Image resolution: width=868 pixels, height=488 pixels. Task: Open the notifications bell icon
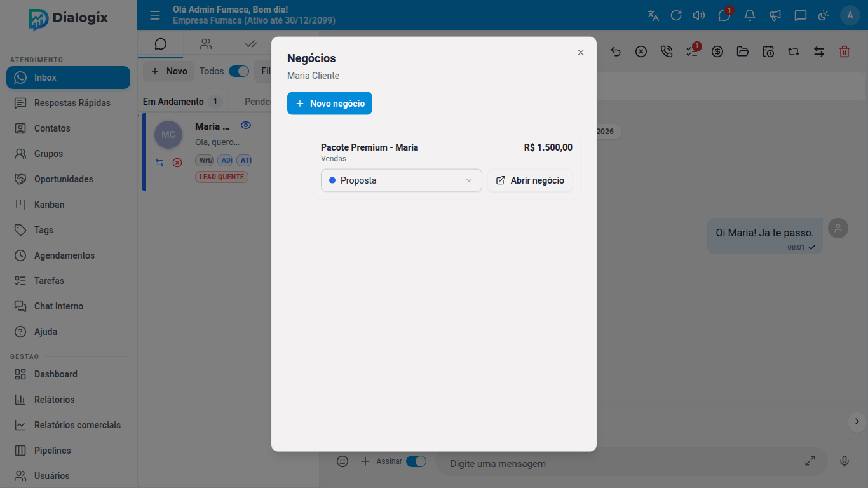[750, 15]
